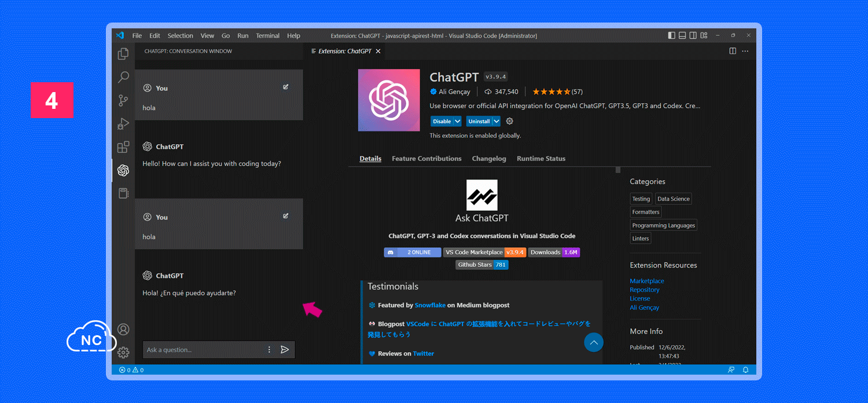Expand the Disable button dropdown arrow
This screenshot has height=403, width=868.
458,121
